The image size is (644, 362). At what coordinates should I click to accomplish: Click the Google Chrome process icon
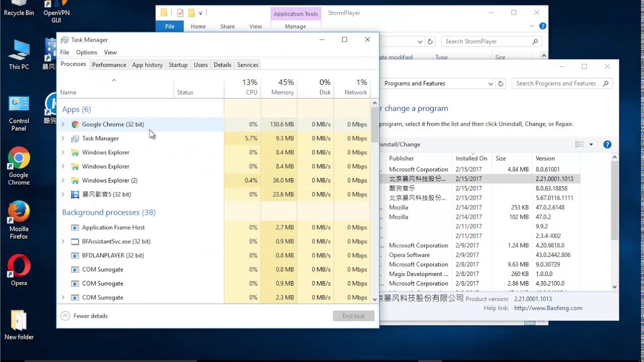pyautogui.click(x=75, y=124)
